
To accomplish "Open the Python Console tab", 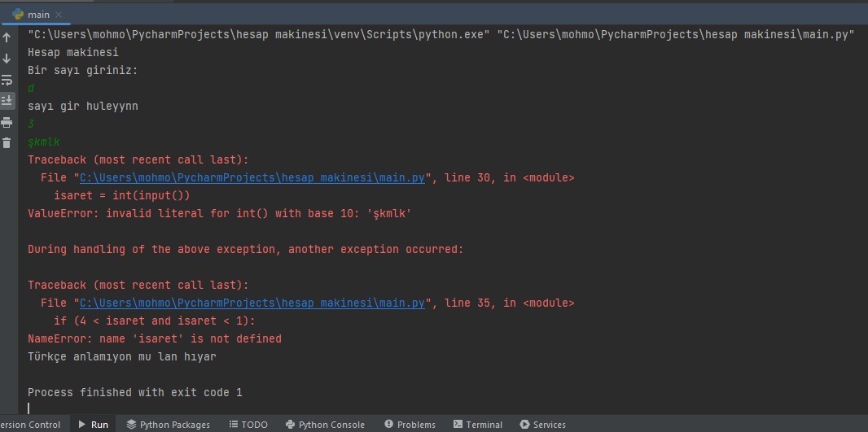I will coord(325,425).
